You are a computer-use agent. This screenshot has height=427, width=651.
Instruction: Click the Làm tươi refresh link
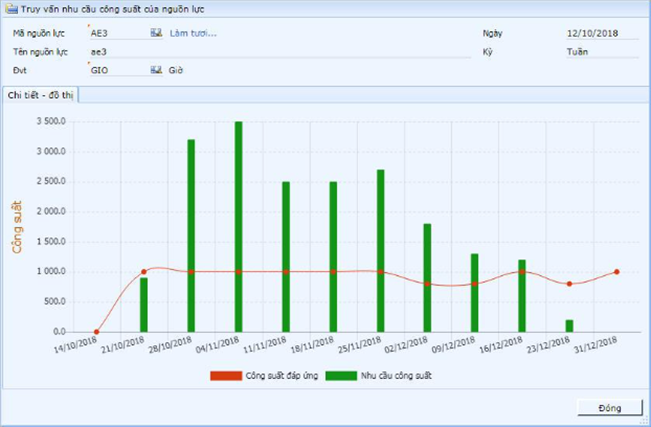(x=192, y=33)
